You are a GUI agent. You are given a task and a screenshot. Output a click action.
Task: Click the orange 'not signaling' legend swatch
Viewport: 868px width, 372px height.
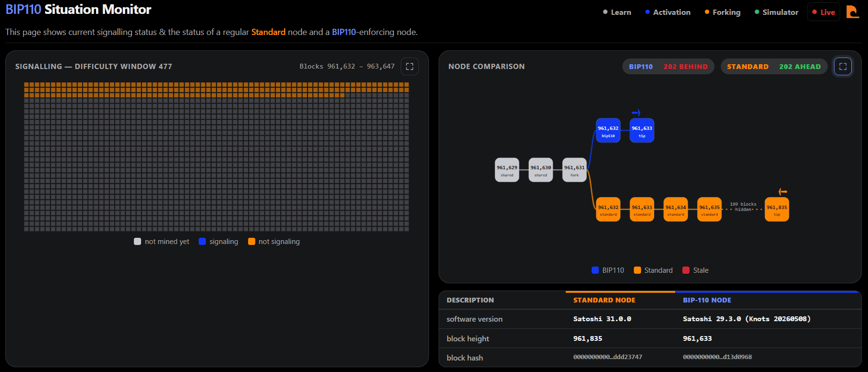(251, 242)
